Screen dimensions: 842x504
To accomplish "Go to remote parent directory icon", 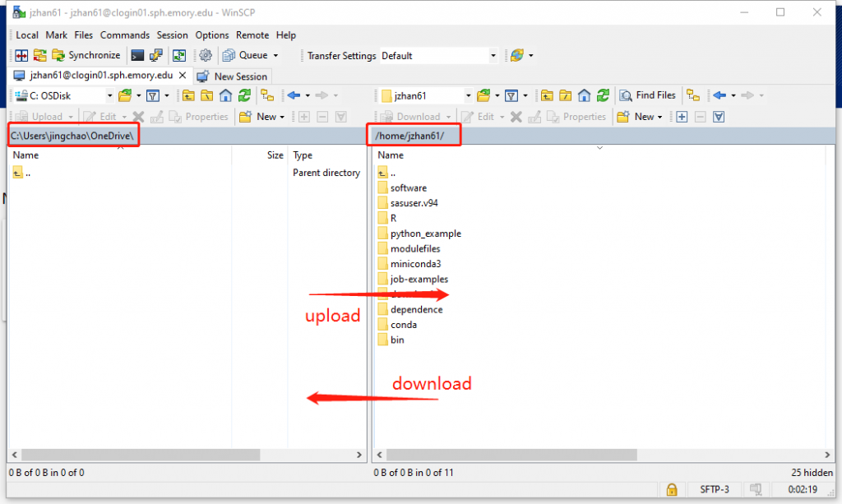I will (x=547, y=95).
